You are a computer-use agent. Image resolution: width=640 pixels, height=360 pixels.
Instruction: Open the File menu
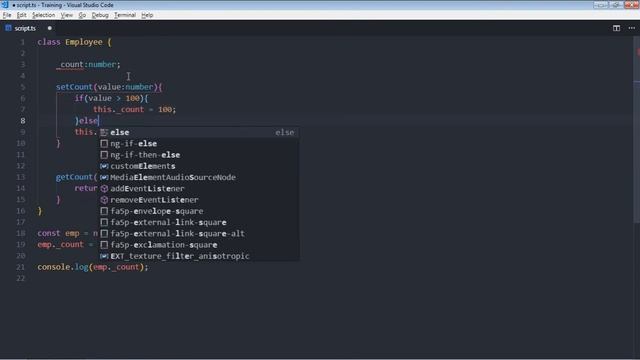point(7,15)
